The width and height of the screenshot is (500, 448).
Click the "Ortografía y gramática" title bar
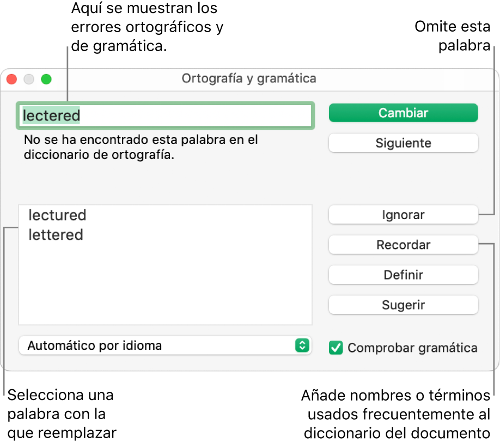tap(249, 78)
